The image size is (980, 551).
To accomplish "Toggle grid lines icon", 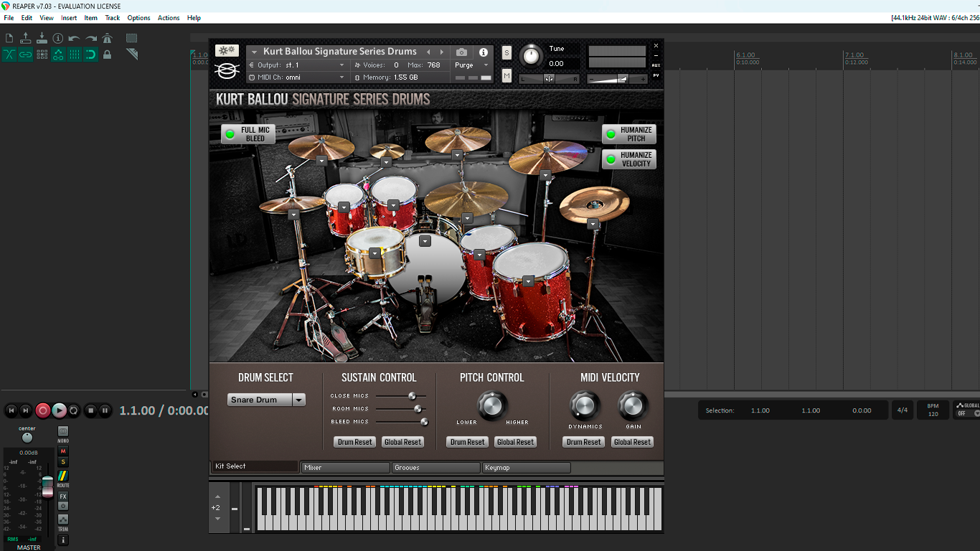I will point(75,55).
